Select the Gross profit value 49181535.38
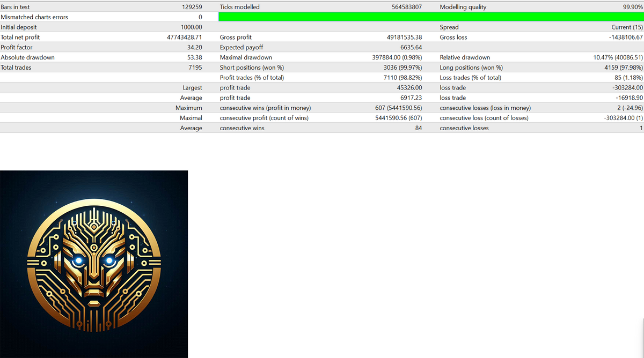The width and height of the screenshot is (644, 358). point(404,38)
